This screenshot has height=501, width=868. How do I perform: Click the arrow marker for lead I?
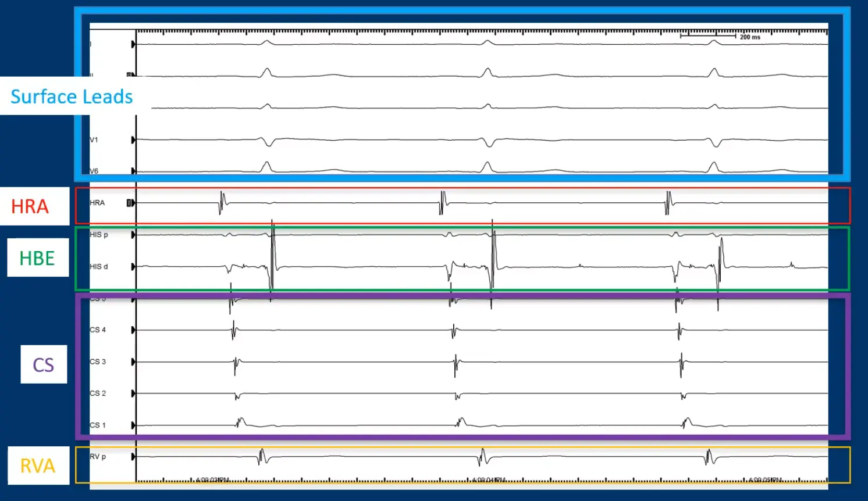pos(133,44)
